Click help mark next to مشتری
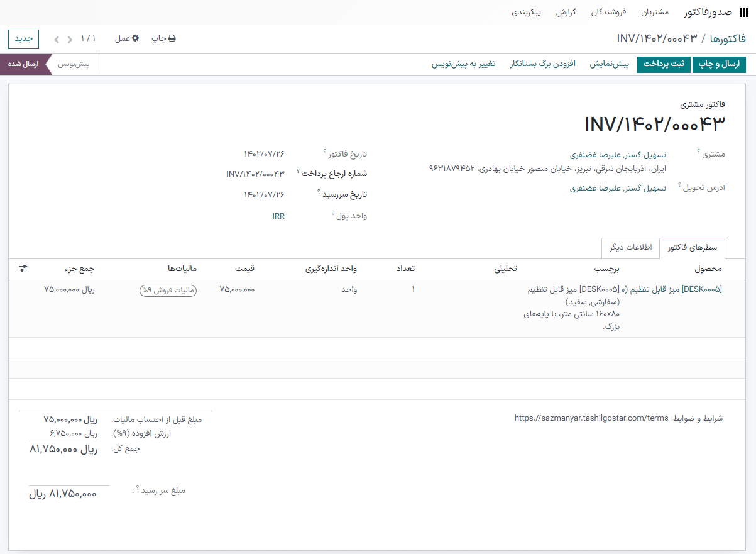The width and height of the screenshot is (756, 554). point(698,152)
